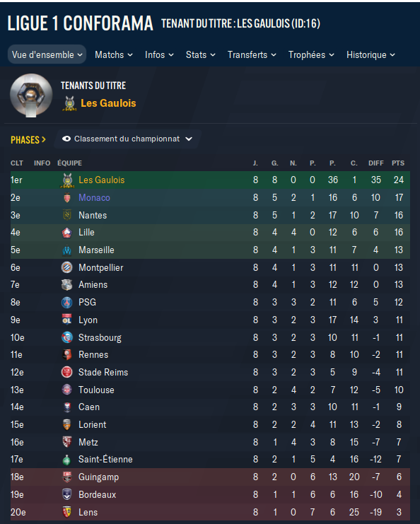Click the Ligue 1 trophy icon
Image resolution: width=420 pixels, height=524 pixels.
click(31, 95)
